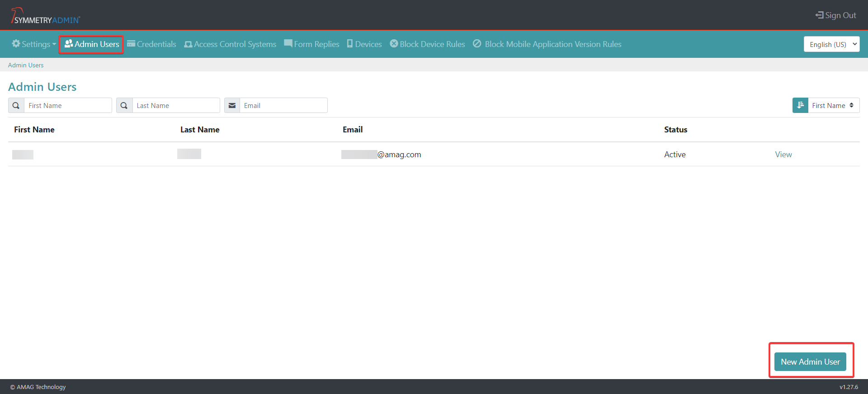868x394 pixels.
Task: Click the First Name search field
Action: click(68, 105)
